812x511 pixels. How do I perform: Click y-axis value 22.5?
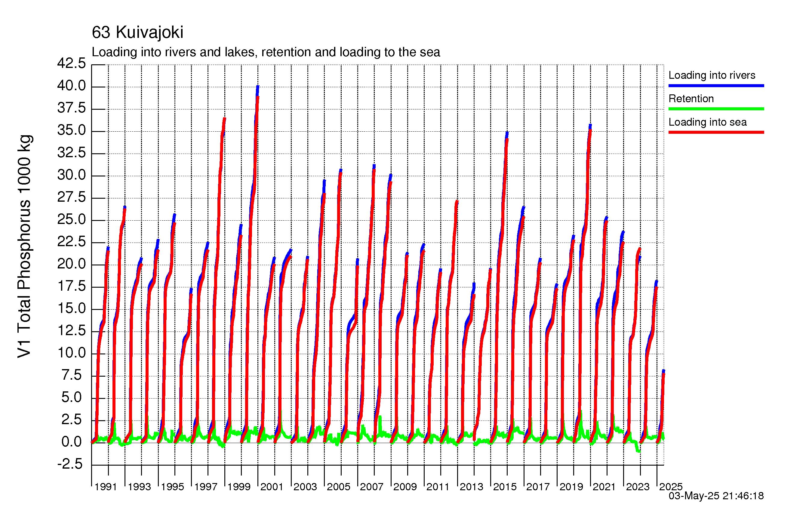click(72, 242)
